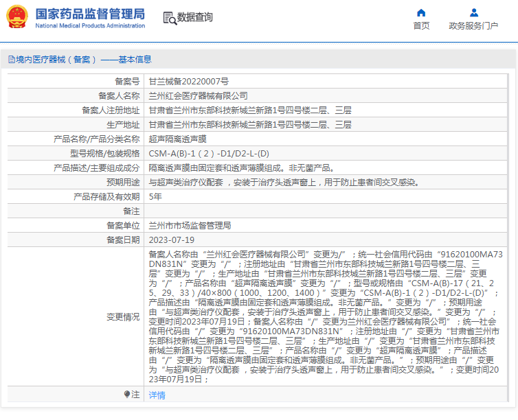Click the 备案人注册地址 row label
The width and height of the screenshot is (518, 420).
[x=111, y=110]
